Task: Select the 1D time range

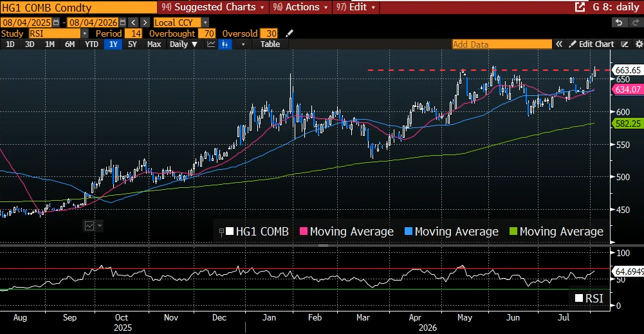Action: (x=10, y=44)
